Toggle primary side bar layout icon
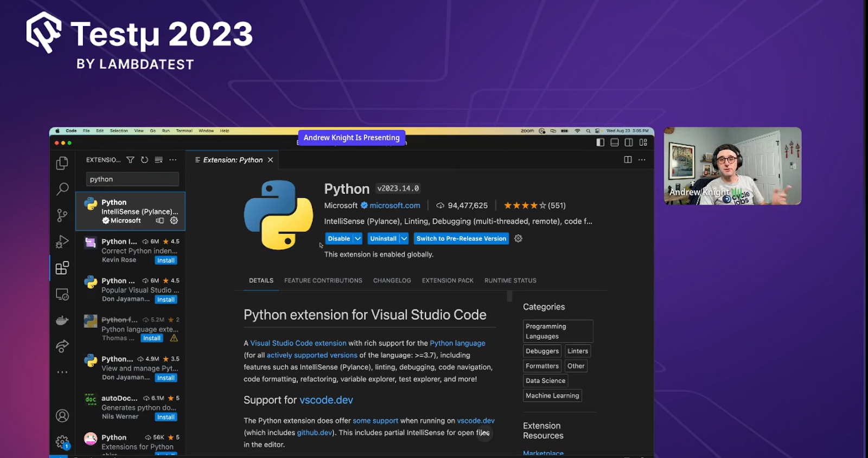The width and height of the screenshot is (868, 458). 600,143
